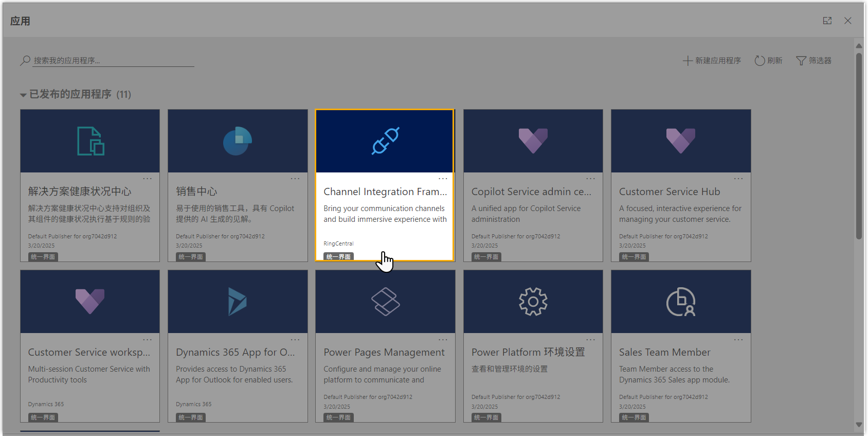Open the 筛选器 filter menu
Viewport: 868px width, 436px height.
(x=813, y=61)
